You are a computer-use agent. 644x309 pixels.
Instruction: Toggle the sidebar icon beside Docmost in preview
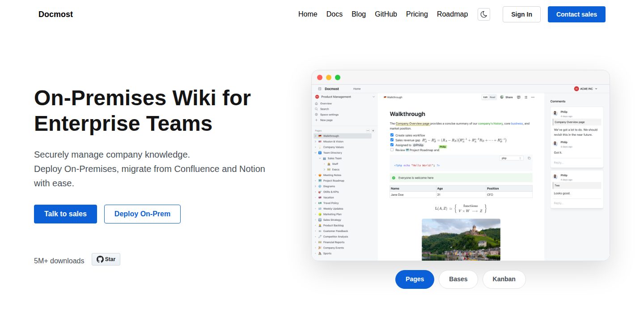pos(320,89)
